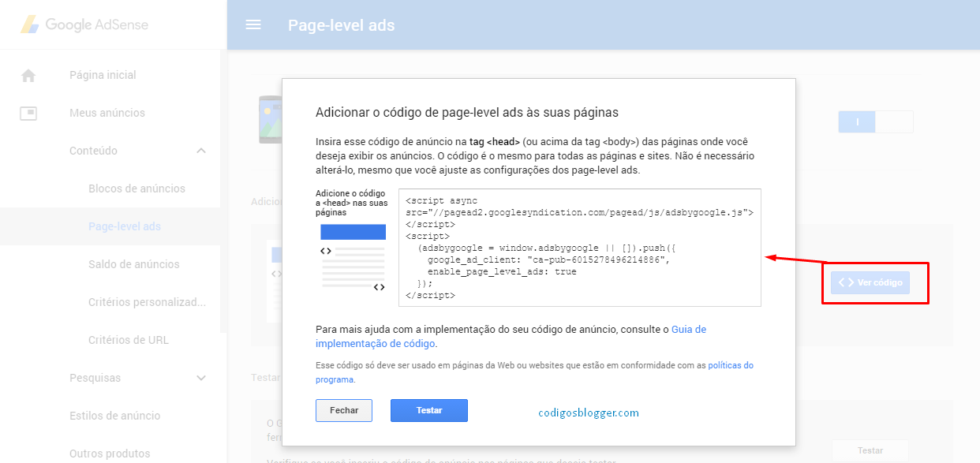Open the hamburger navigation menu
Viewport: 980px width, 463px height.
pyautogui.click(x=253, y=24)
